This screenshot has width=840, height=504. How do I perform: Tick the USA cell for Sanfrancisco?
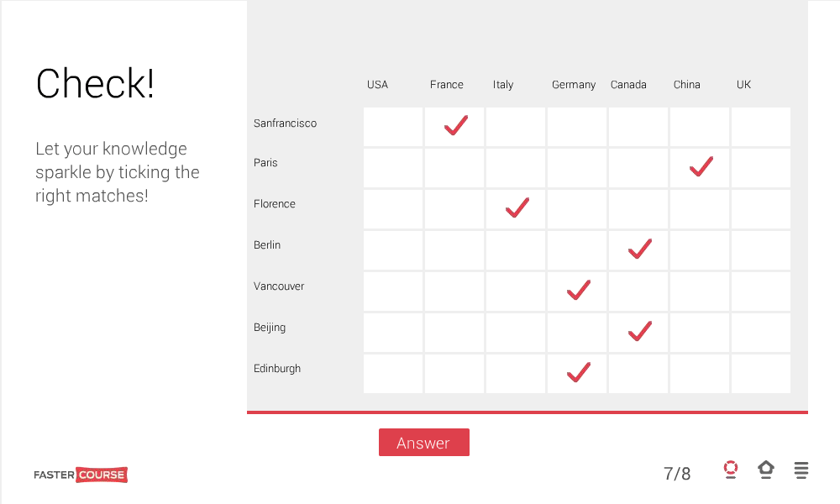coord(393,127)
